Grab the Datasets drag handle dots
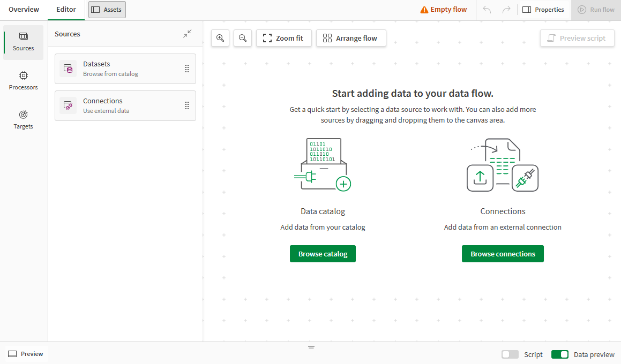 [x=187, y=69]
